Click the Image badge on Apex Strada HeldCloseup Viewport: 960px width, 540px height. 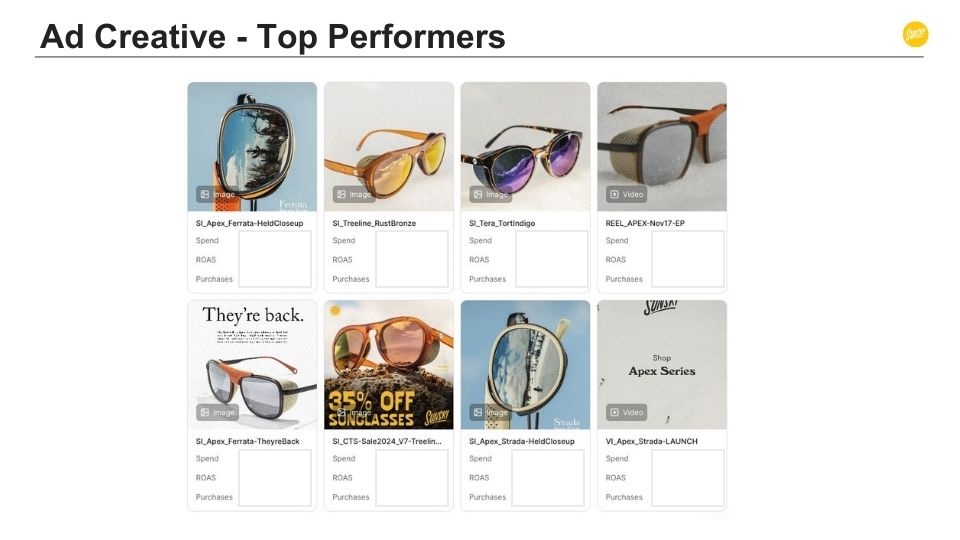[x=490, y=412]
